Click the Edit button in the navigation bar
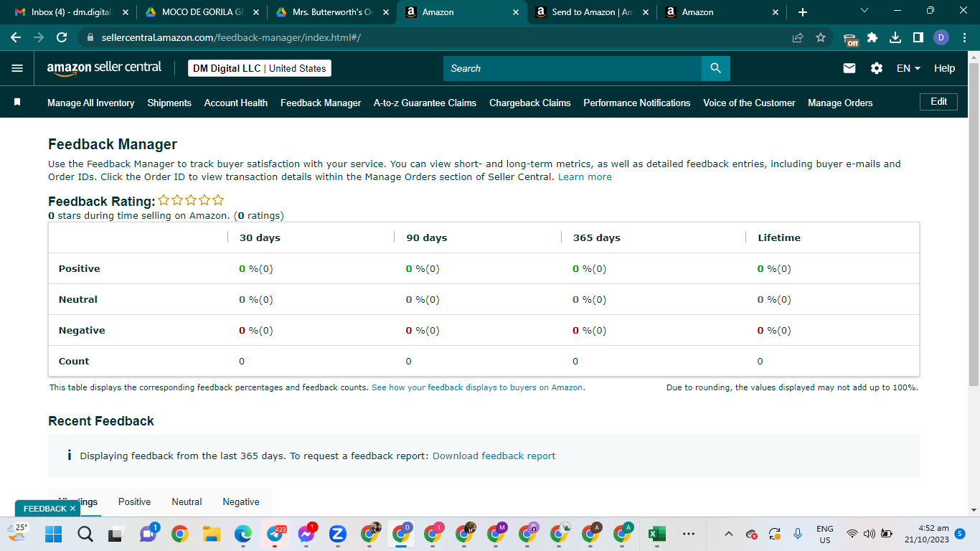The image size is (980, 551). click(938, 102)
